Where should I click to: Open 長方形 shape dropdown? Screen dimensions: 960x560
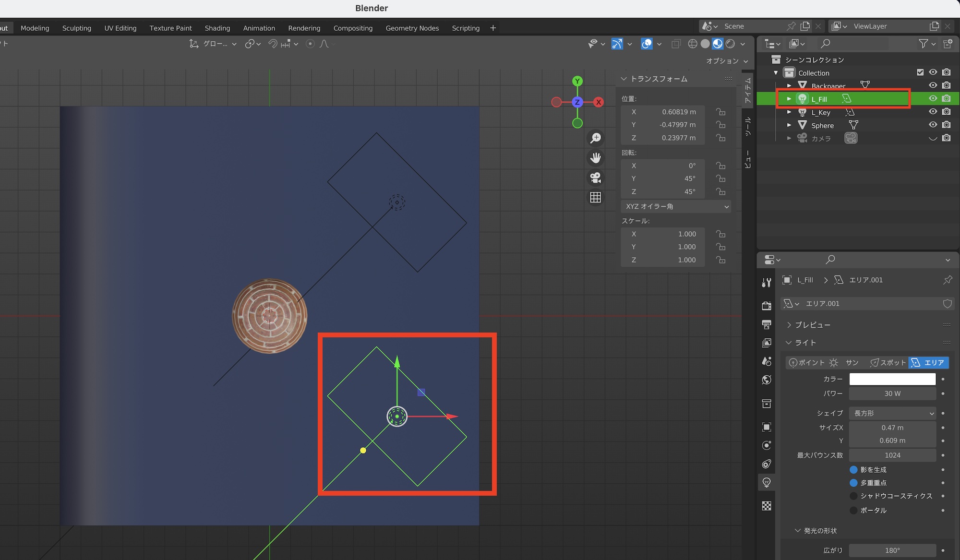(x=892, y=413)
